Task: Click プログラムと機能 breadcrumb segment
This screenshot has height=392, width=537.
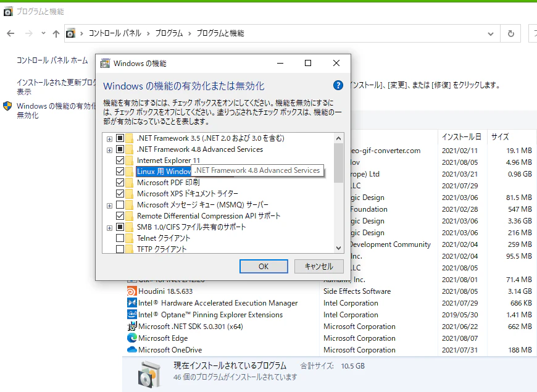Action: pos(220,33)
